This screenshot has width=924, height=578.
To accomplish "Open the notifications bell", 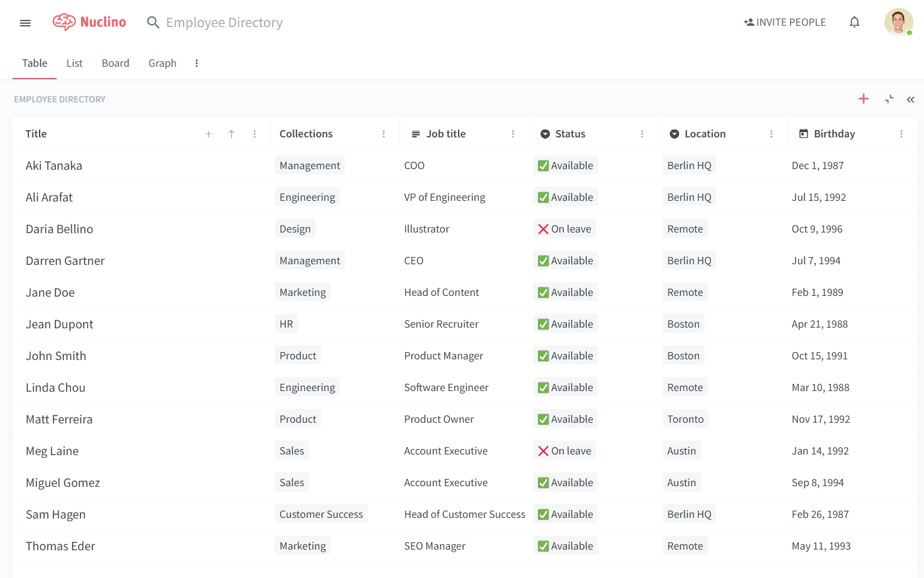I will (x=854, y=22).
